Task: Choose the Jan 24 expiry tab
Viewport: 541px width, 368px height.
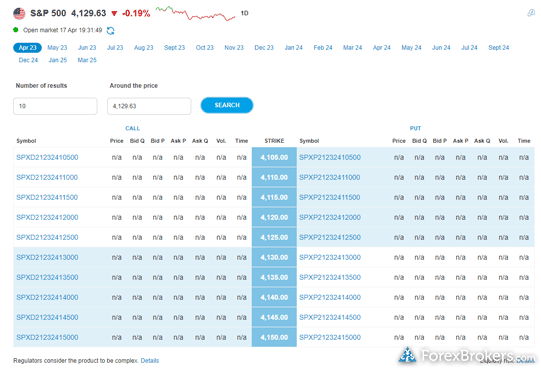Action: [x=293, y=48]
